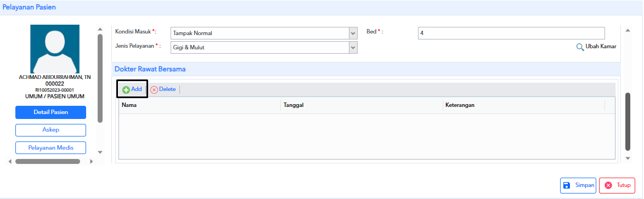Click the red X icon on Tutup
The image size is (644, 199).
608,185
